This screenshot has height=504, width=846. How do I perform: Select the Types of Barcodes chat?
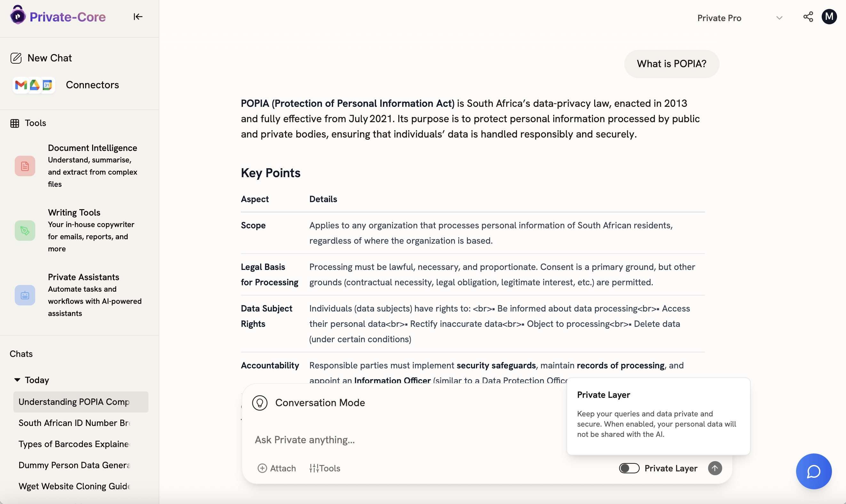75,444
